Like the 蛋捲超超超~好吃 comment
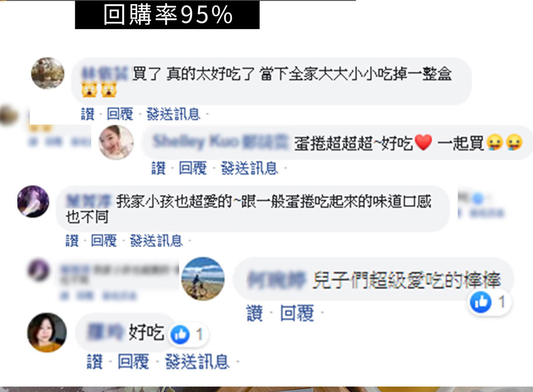Viewport: 533px width, 392px height. pyautogui.click(x=159, y=168)
